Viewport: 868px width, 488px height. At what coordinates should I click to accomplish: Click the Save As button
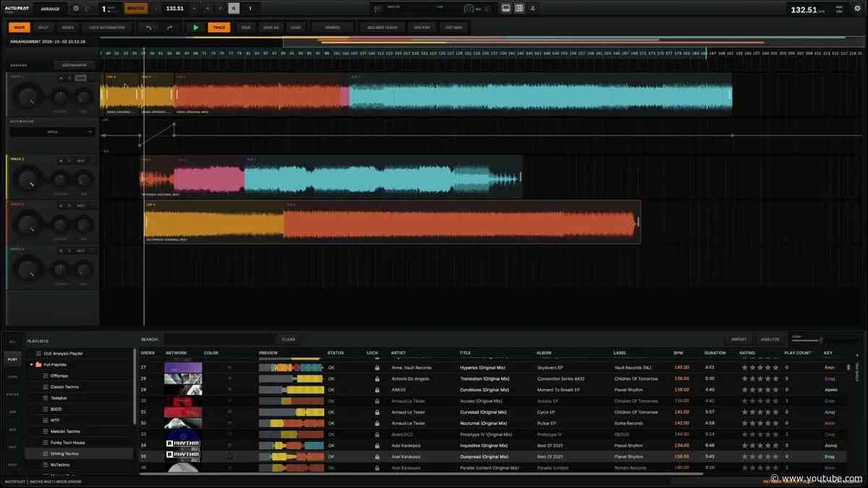coord(271,27)
